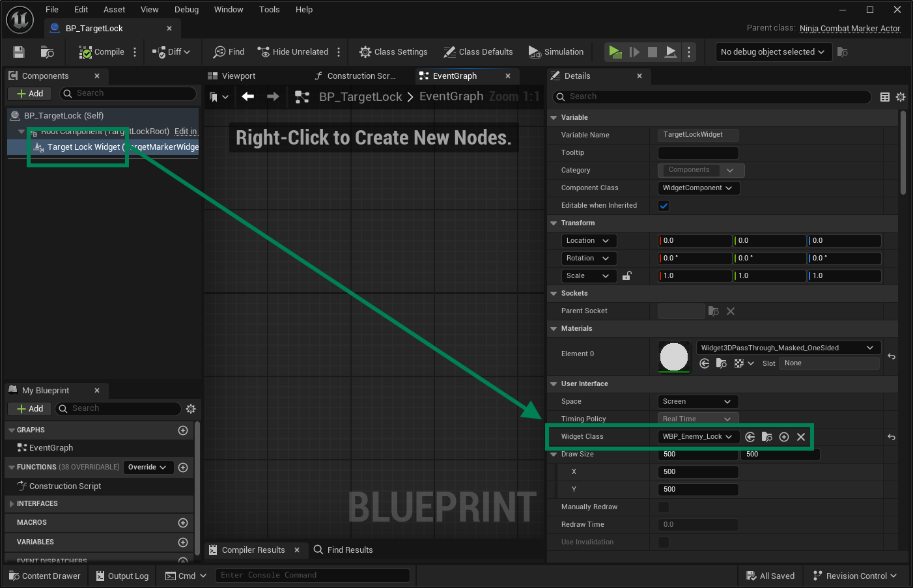
Task: Toggle the Use Invalidation checkbox
Action: click(664, 542)
